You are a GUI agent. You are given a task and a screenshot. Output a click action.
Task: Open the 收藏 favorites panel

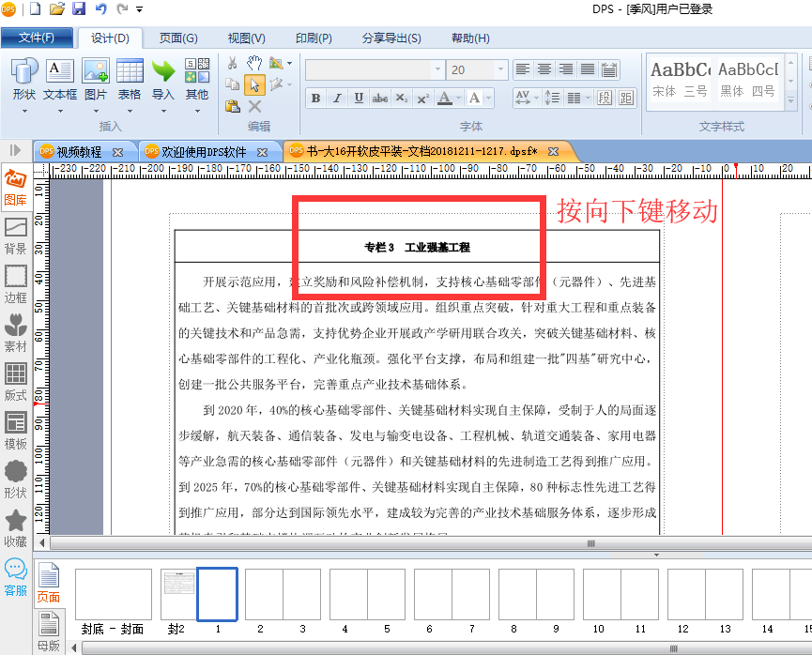[16, 528]
